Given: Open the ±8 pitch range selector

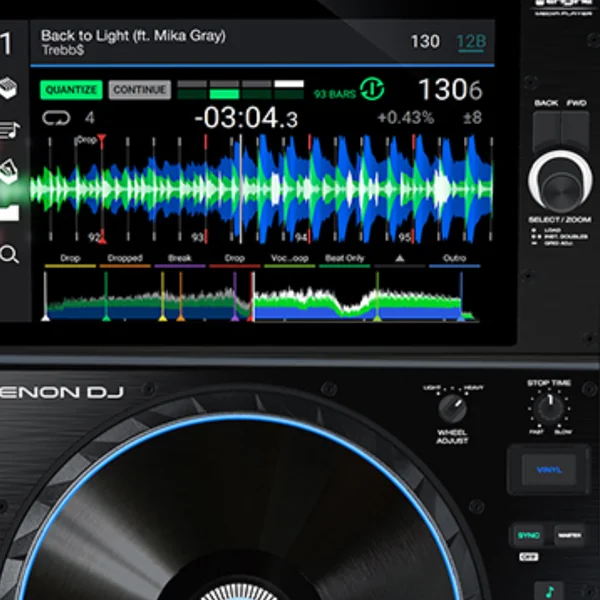Looking at the screenshot, I should tap(472, 118).
